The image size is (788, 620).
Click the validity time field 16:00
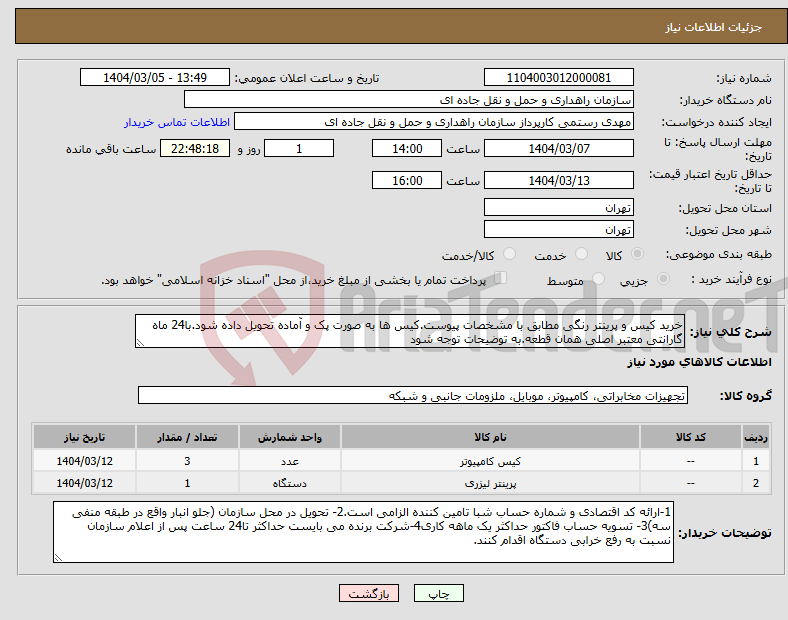pos(407,180)
